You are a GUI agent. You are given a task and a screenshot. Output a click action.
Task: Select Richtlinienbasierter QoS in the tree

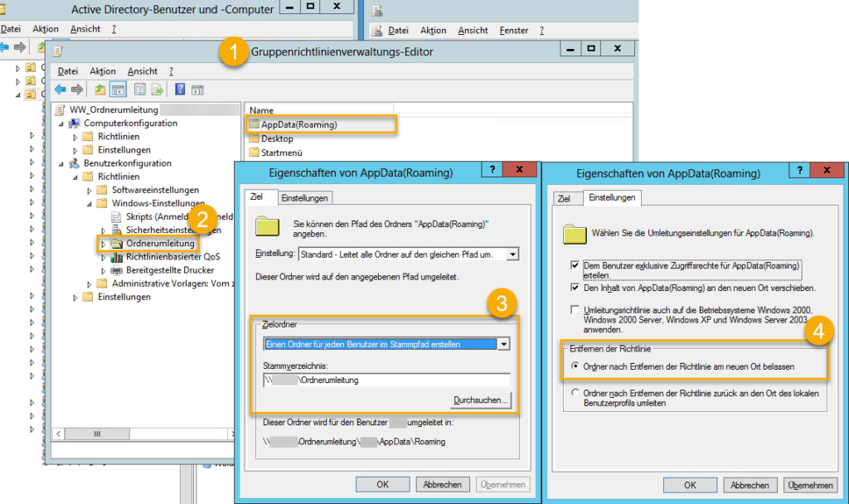(x=172, y=257)
